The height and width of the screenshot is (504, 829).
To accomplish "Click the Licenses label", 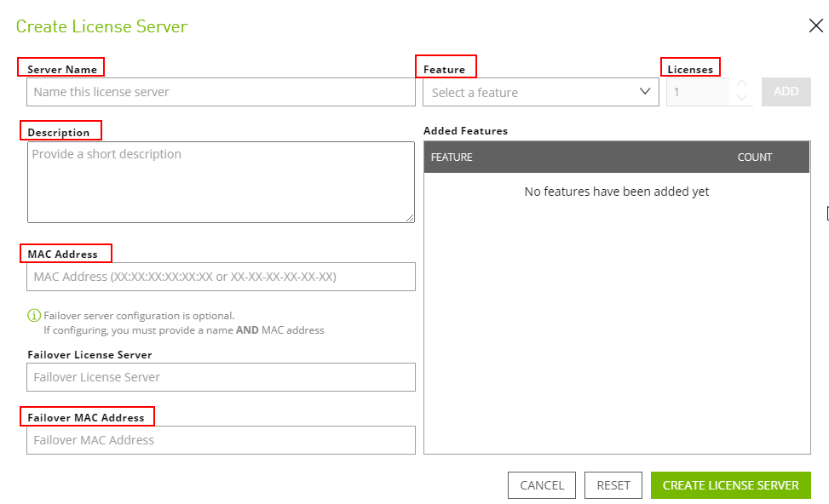I will (690, 69).
